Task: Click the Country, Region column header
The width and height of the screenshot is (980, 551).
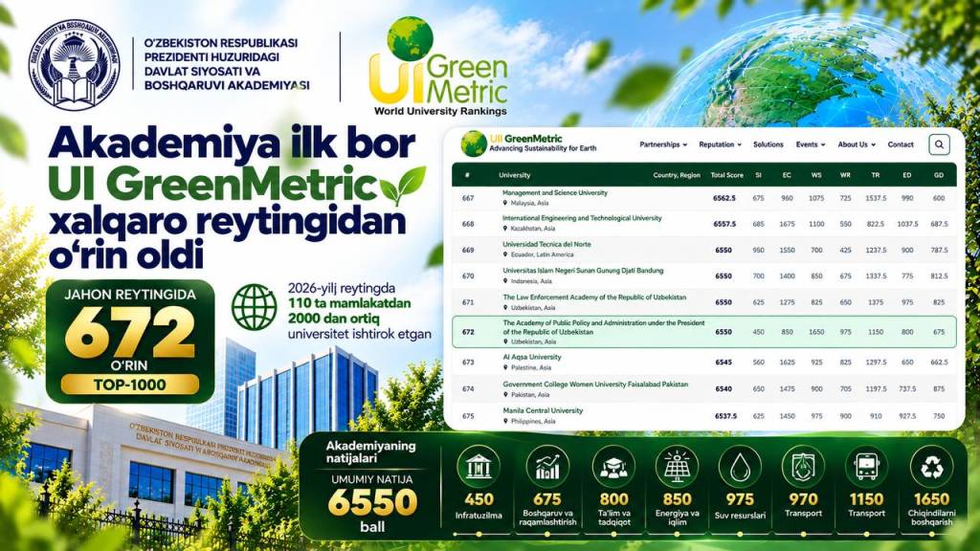Action: [677, 176]
